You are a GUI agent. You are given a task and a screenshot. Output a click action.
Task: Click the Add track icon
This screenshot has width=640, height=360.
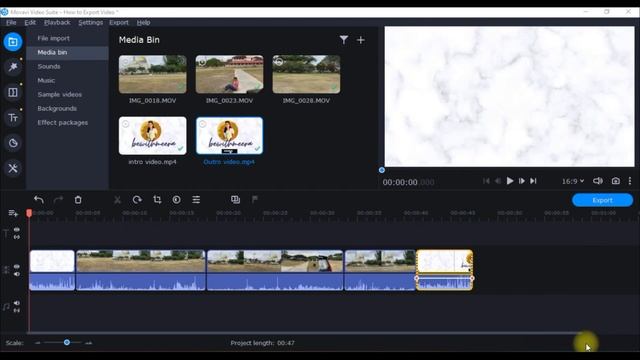(x=13, y=213)
